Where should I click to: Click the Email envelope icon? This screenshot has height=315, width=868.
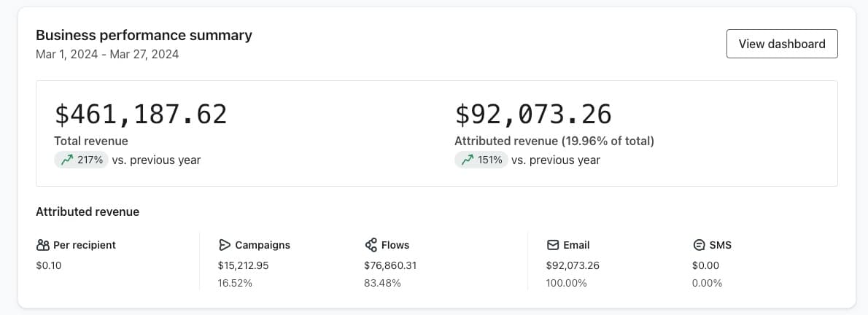click(553, 245)
